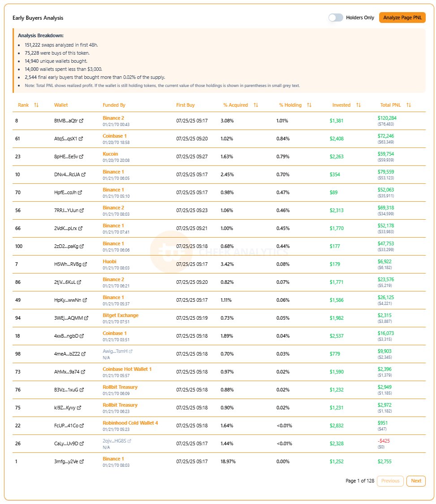Open external link for wallet FcUP...41Co
Screen dimensions: 436x504
[x=82, y=426]
